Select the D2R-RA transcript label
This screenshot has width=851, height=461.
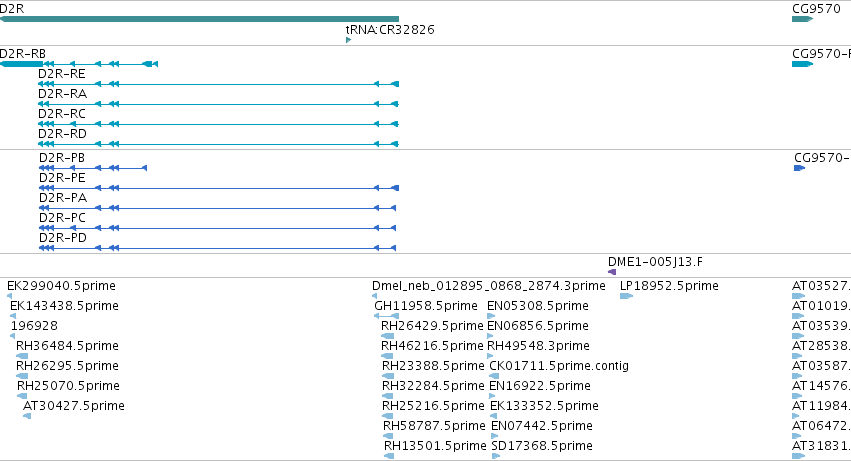tap(62, 94)
